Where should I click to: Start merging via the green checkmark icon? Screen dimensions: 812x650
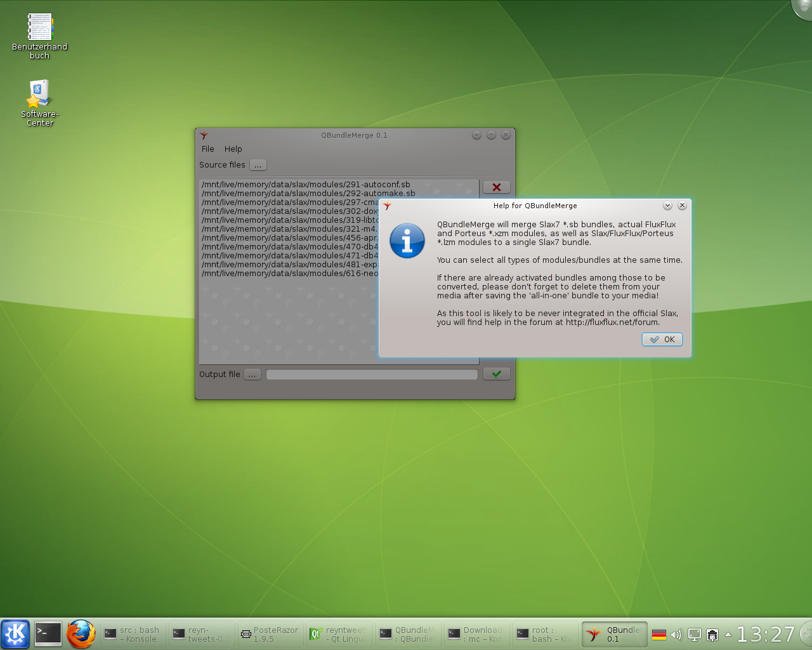[x=497, y=373]
